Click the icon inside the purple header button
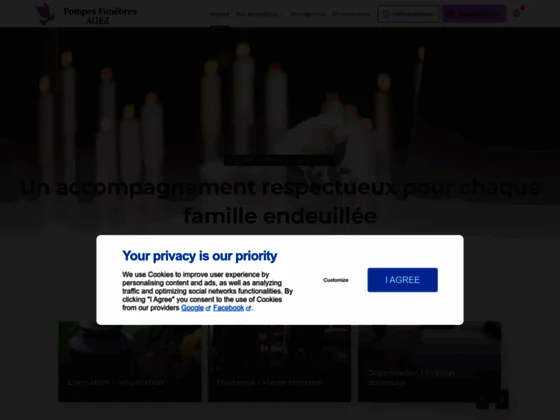560x420 pixels. tap(451, 14)
